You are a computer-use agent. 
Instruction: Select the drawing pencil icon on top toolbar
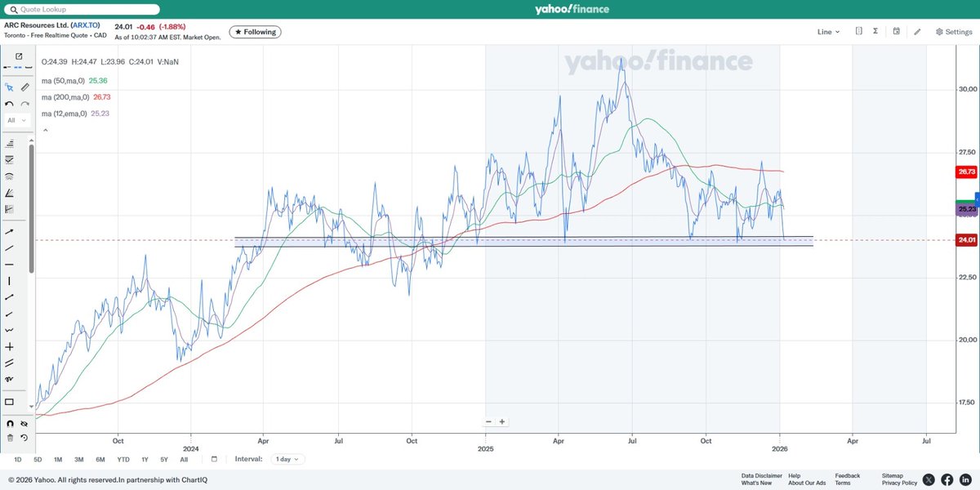click(x=919, y=31)
